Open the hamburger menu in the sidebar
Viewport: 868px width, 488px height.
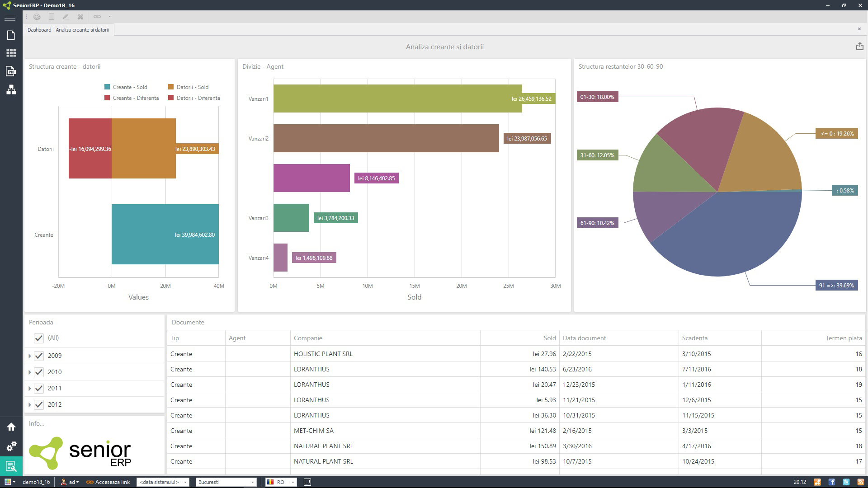point(10,18)
